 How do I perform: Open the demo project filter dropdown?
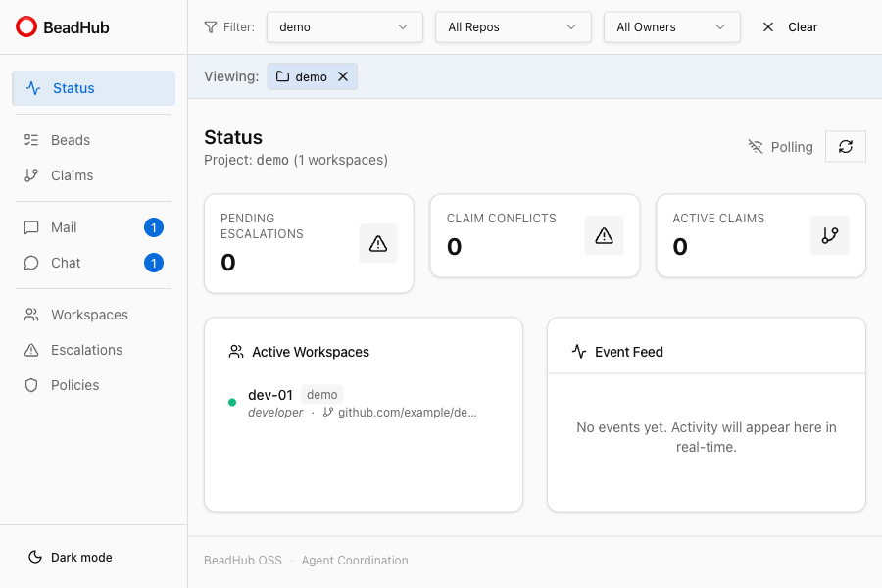pos(344,26)
